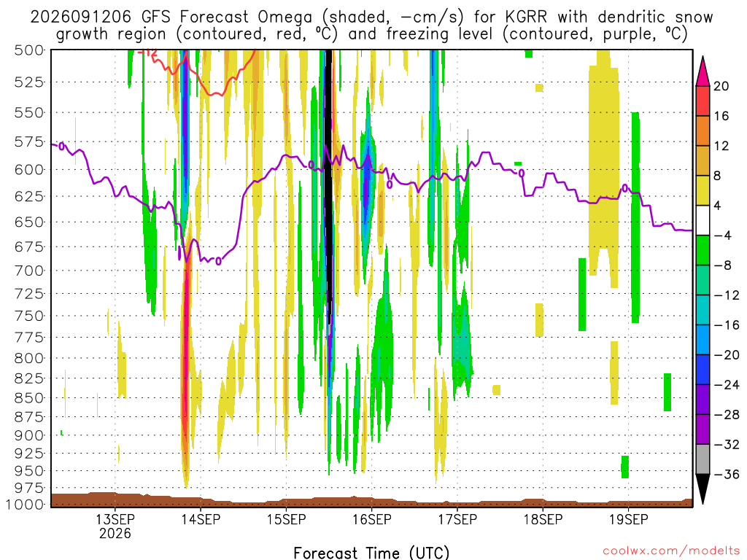Viewport: 747px width, 560px height.
Task: Click the 18SEP time axis label
Action: (543, 519)
